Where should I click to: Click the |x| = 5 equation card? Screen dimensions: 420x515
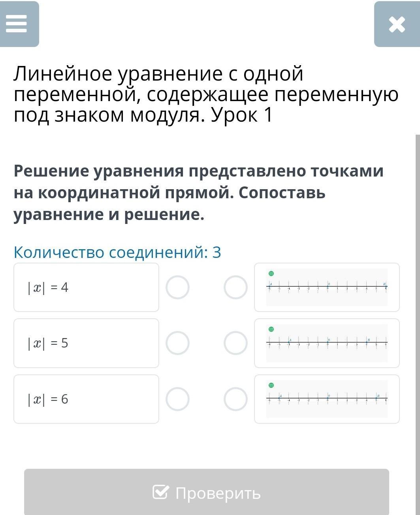click(x=86, y=343)
